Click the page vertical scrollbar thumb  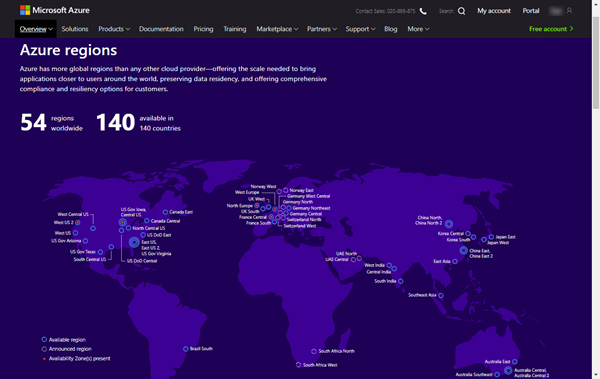596,63
